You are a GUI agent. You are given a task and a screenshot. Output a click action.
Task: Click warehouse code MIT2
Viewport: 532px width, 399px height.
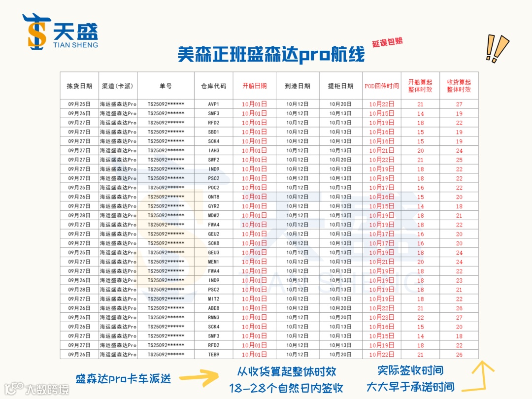pyautogui.click(x=213, y=299)
